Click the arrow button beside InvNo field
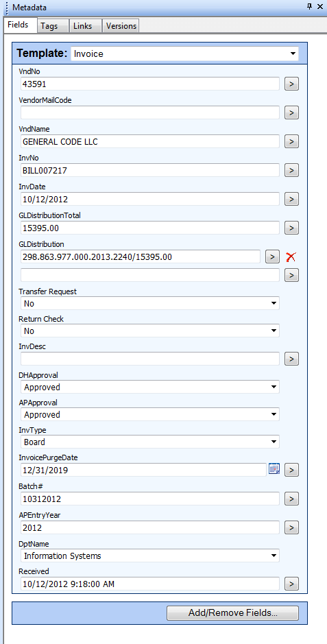This screenshot has height=644, width=327. coord(291,170)
